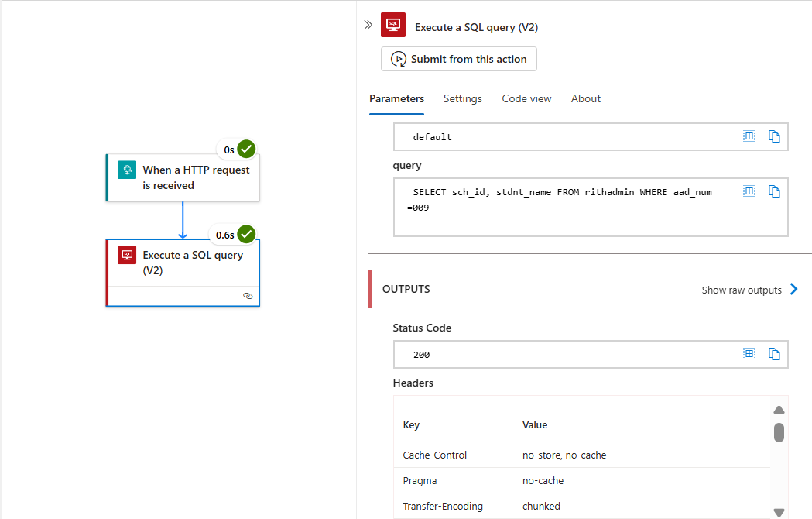The height and width of the screenshot is (519, 812).
Task: Click the headers scrollbar thumb
Action: [779, 432]
